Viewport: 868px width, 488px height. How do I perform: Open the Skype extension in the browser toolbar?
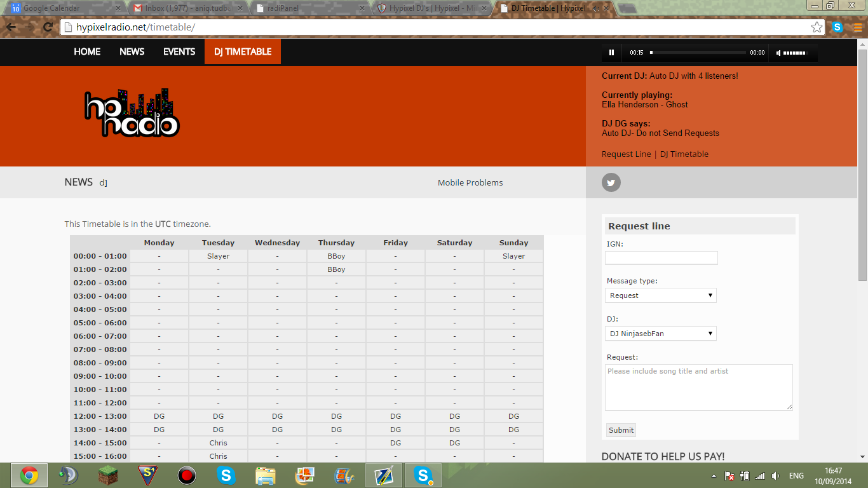point(837,27)
